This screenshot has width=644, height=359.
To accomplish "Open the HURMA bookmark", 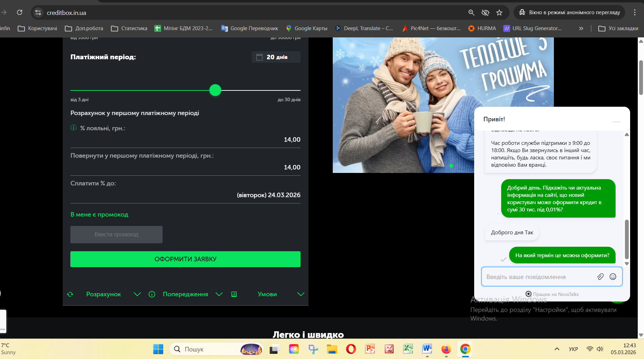I will pyautogui.click(x=482, y=28).
